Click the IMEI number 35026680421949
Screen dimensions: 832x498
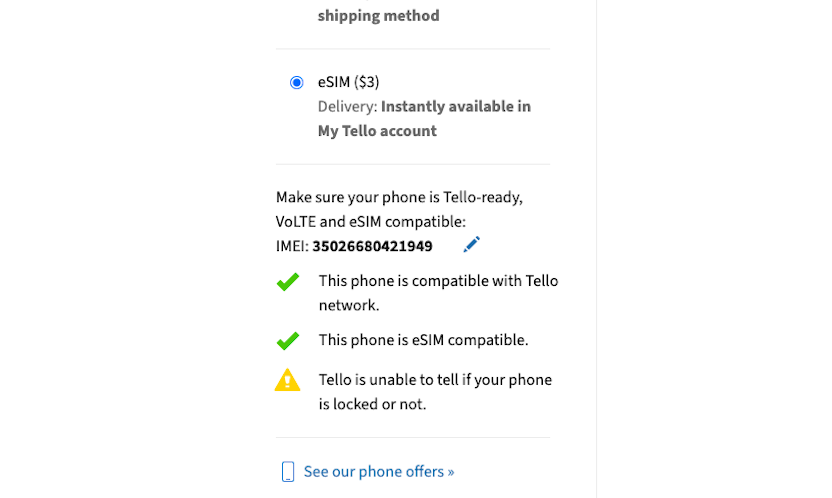coord(372,246)
